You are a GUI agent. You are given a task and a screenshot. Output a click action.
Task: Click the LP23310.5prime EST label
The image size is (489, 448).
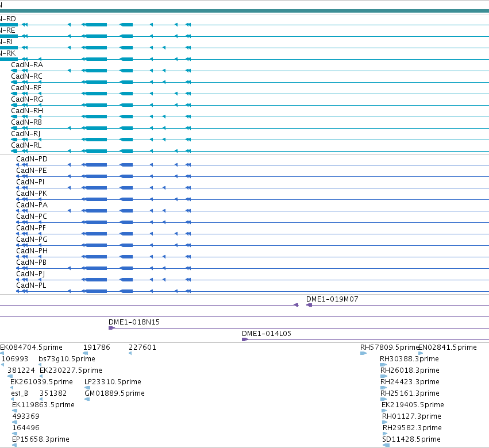113,382
